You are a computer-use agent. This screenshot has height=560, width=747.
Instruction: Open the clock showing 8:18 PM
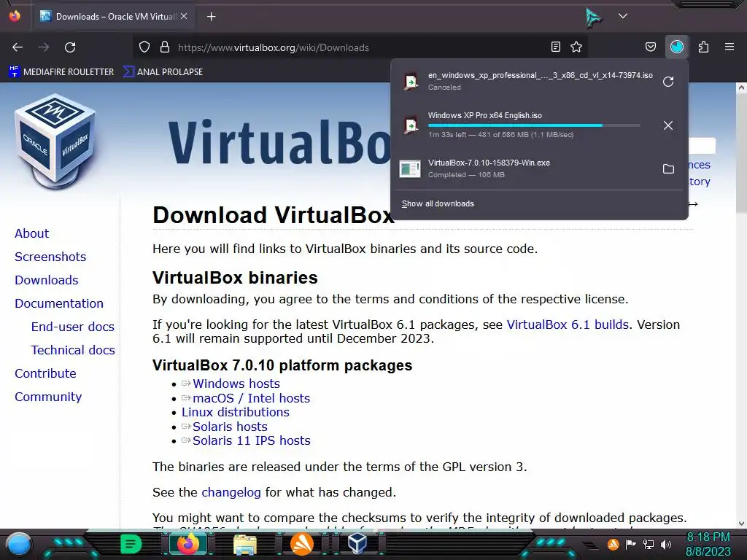click(708, 544)
